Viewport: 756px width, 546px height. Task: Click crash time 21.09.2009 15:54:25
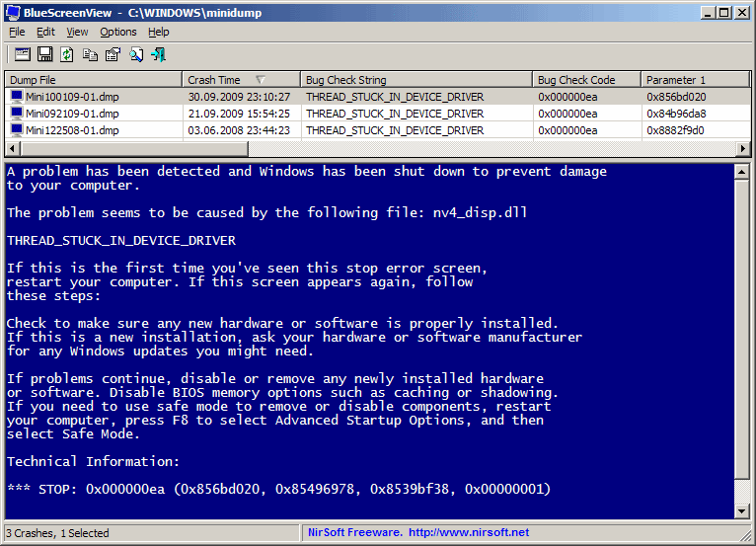(x=239, y=114)
